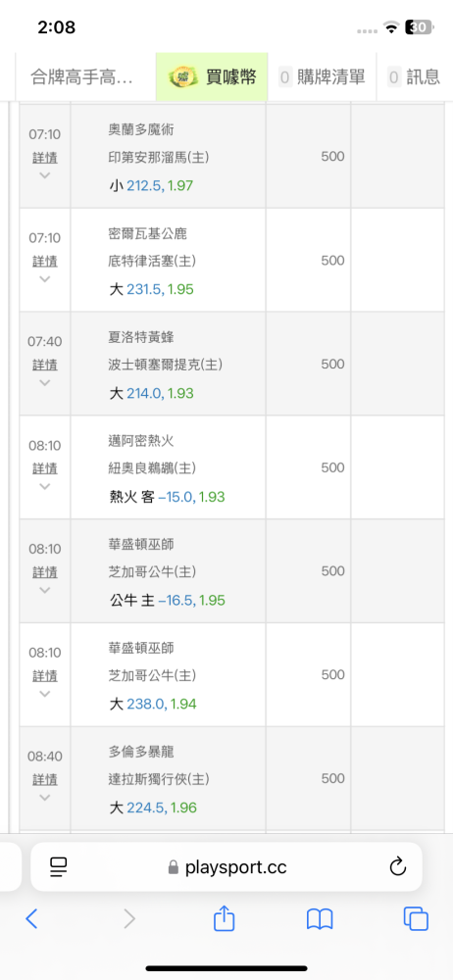
Task: Open the page reader menu icon
Action: (59, 867)
